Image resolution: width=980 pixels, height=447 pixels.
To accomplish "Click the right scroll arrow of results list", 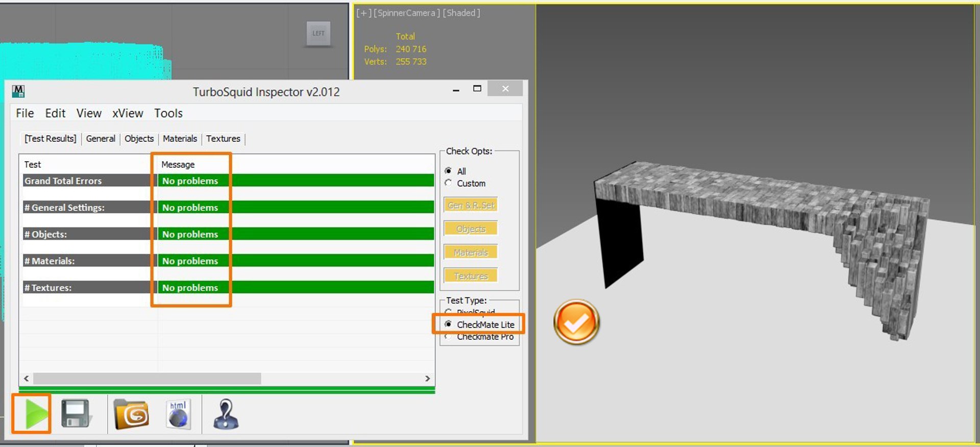I will pyautogui.click(x=428, y=379).
